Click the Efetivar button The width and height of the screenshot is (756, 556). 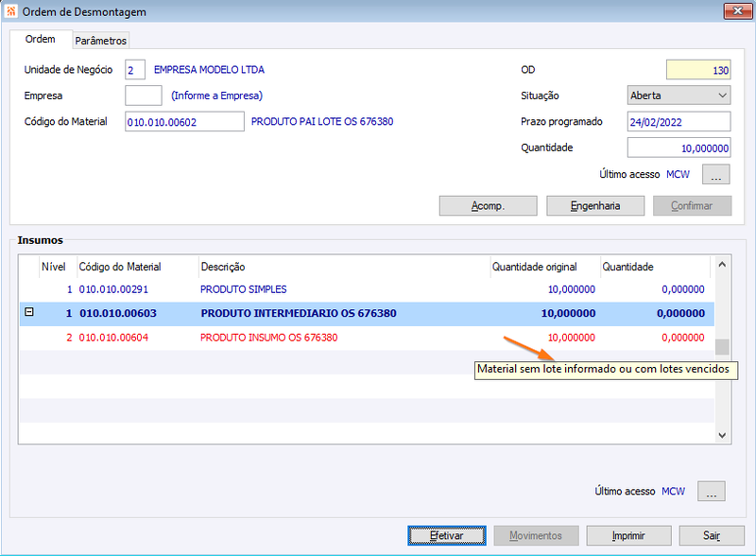coord(446,536)
